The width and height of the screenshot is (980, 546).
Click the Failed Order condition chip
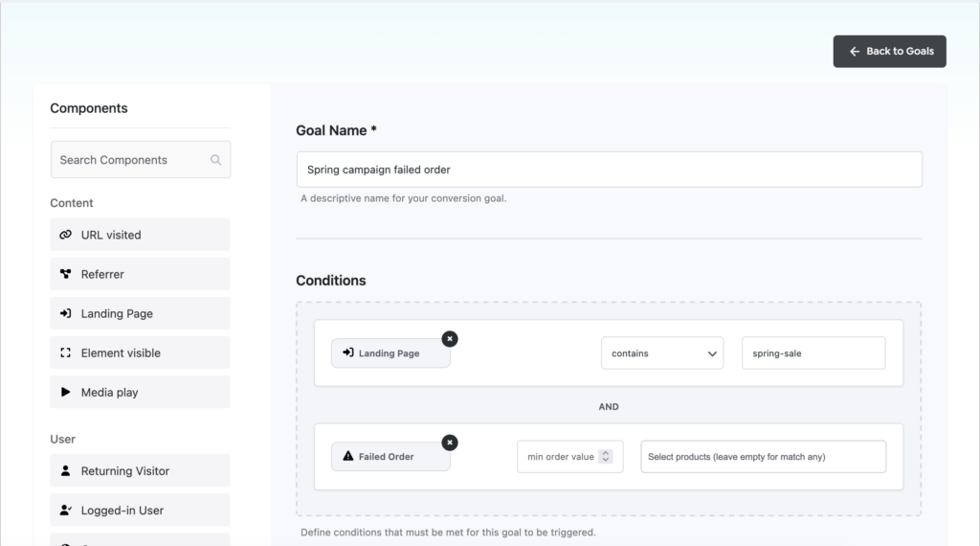point(390,457)
